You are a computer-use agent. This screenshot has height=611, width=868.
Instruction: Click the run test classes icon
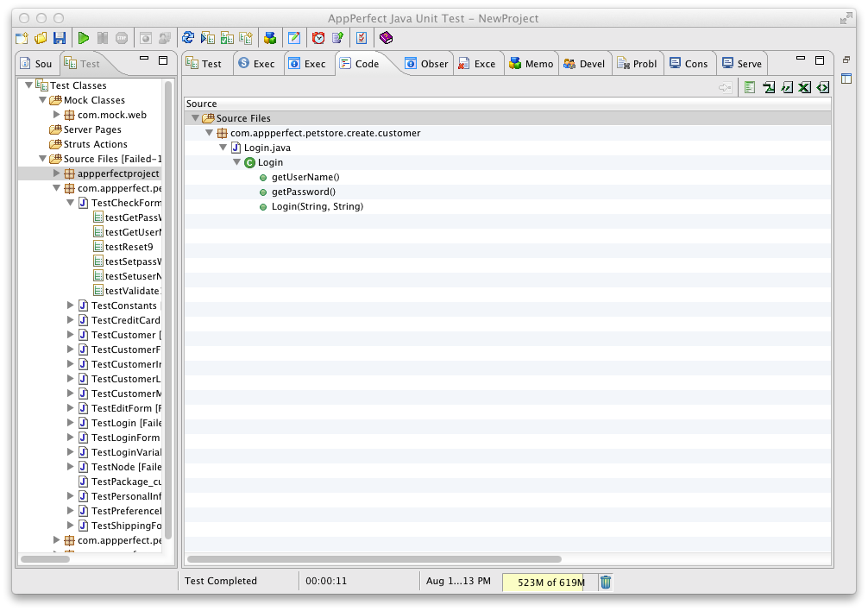208,38
